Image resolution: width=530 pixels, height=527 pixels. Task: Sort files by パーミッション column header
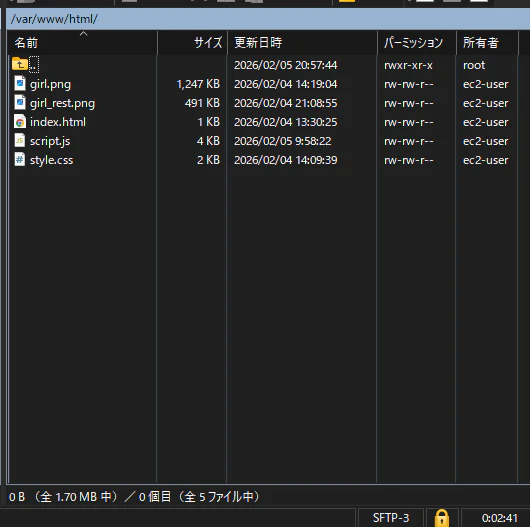coord(416,43)
